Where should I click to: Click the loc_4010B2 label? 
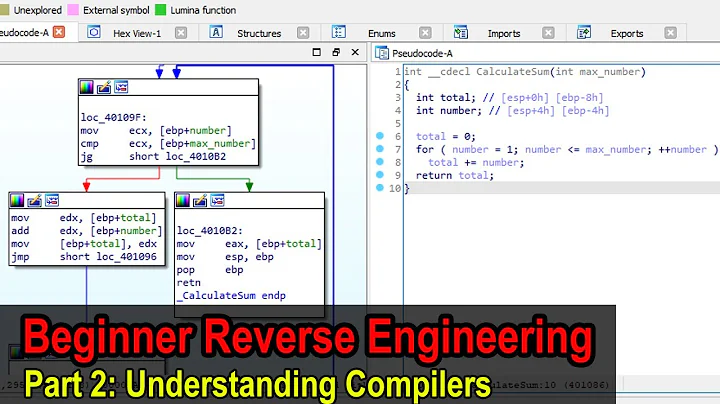click(x=210, y=230)
